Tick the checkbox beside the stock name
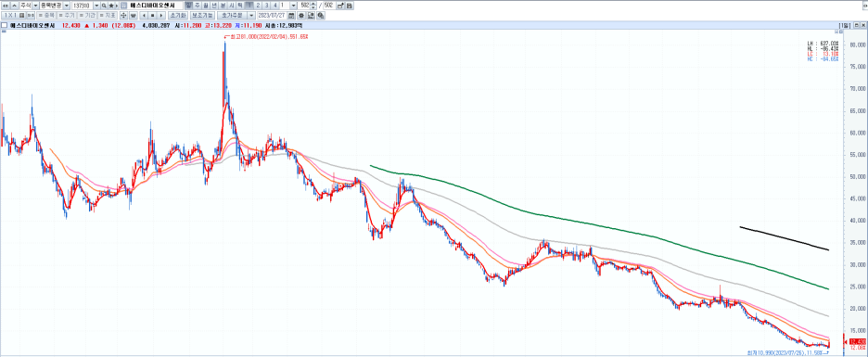The image size is (868, 357). pyautogui.click(x=5, y=25)
